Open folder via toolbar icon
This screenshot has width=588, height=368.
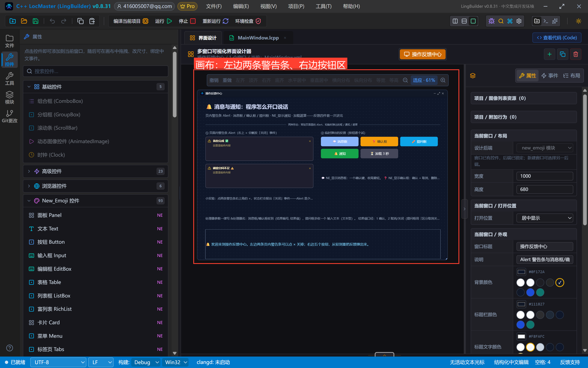pyautogui.click(x=24, y=21)
